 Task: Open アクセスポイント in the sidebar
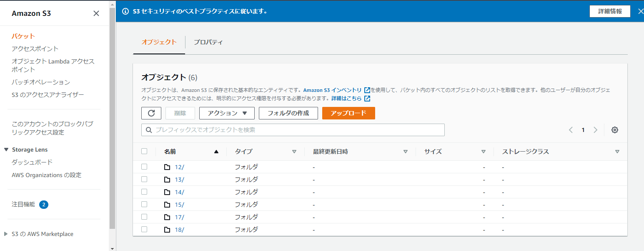(35, 49)
